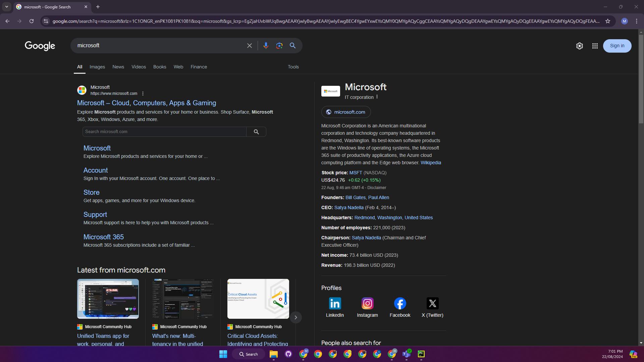
Task: Click the Google logo
Action: tap(40, 46)
